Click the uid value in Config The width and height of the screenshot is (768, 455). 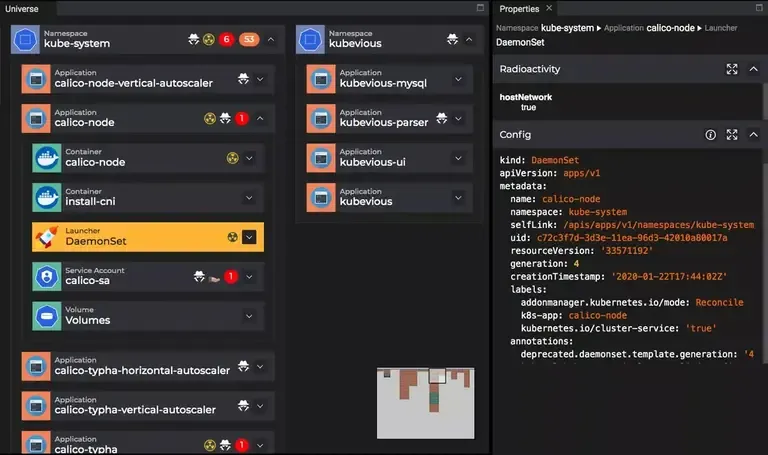coord(632,238)
